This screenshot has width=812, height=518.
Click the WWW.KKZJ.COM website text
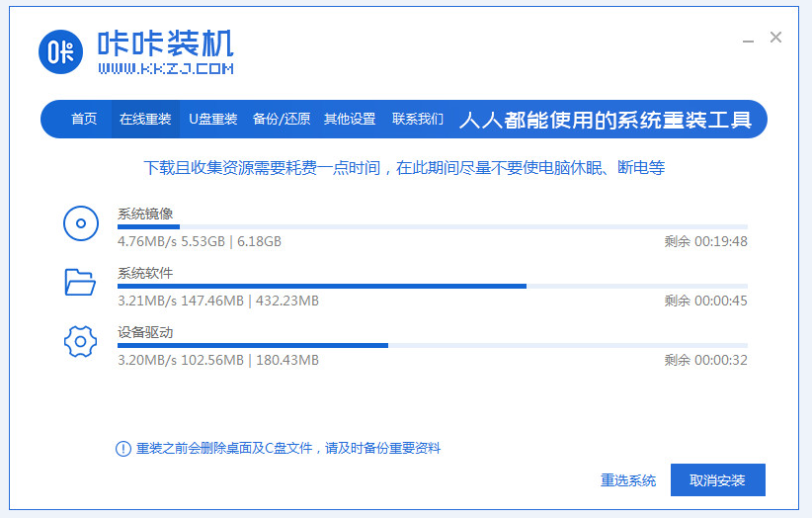pos(166,69)
